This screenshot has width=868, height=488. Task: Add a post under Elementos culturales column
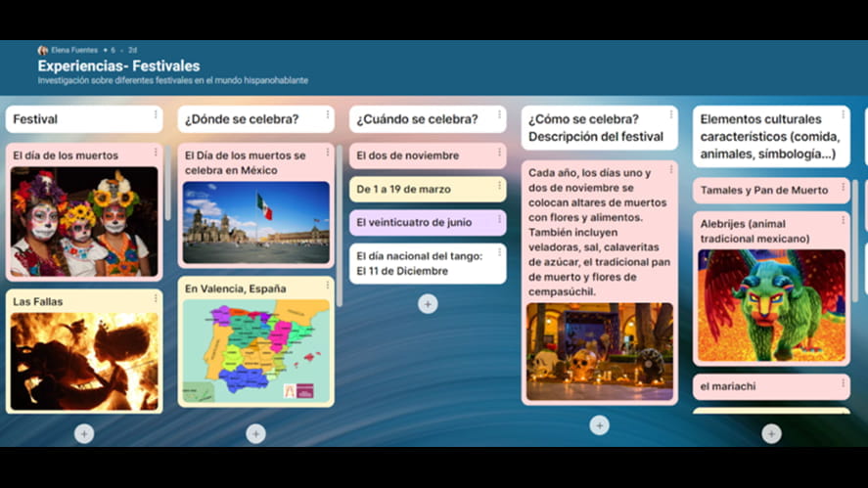tap(771, 433)
